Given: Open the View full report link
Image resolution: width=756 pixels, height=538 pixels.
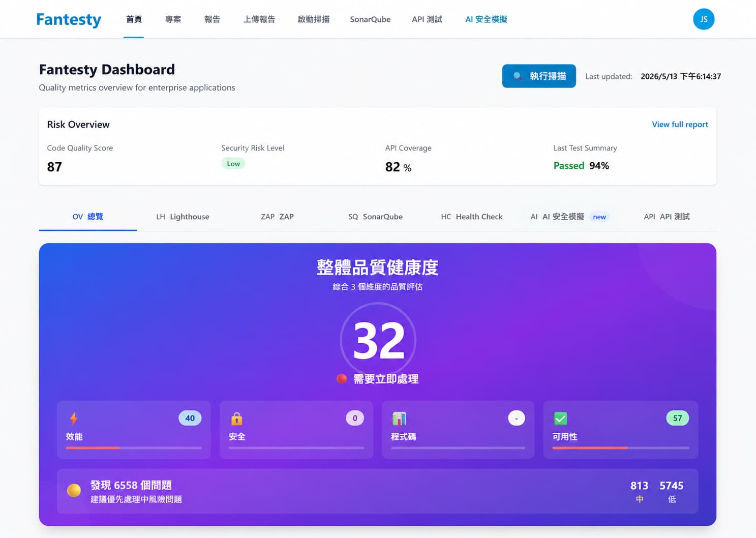Looking at the screenshot, I should click(680, 124).
